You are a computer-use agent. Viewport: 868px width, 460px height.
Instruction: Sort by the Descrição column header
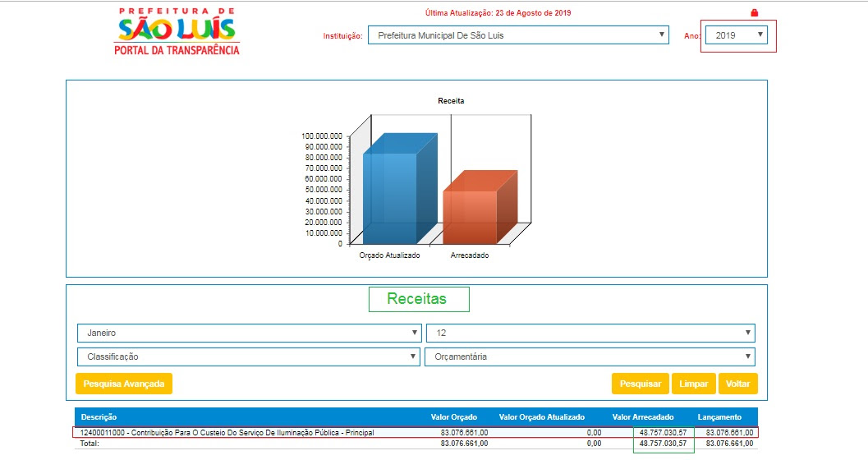tap(99, 416)
